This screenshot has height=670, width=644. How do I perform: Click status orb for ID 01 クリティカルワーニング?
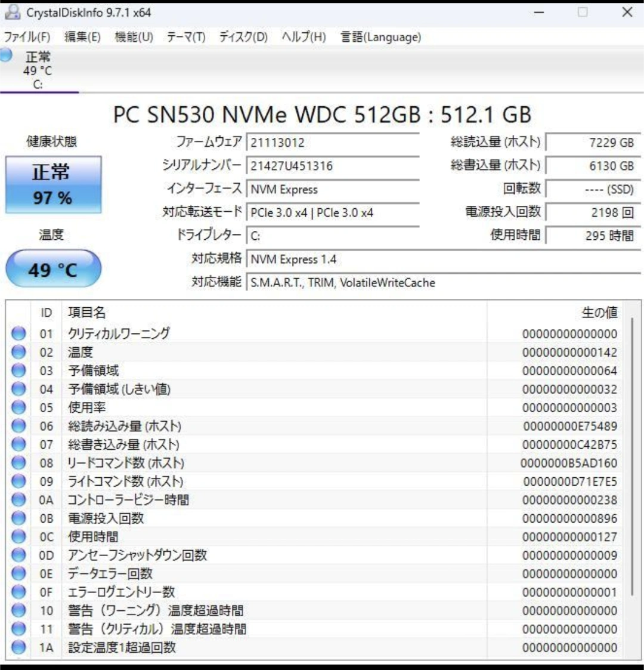coord(18,334)
